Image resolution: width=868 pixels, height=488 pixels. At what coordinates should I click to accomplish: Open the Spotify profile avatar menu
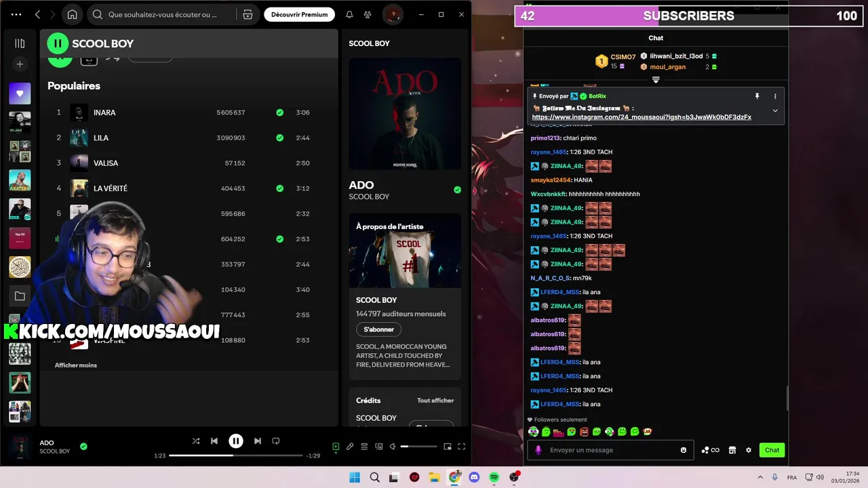392,14
